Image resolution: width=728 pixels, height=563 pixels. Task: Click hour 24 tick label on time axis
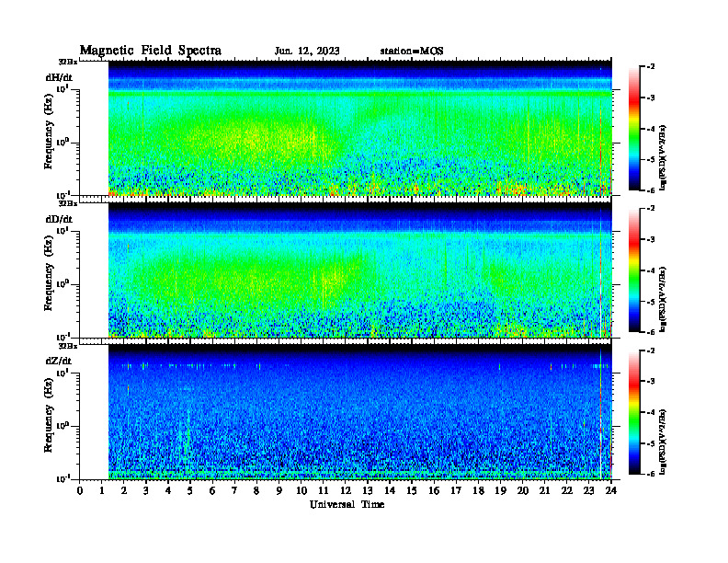point(611,491)
